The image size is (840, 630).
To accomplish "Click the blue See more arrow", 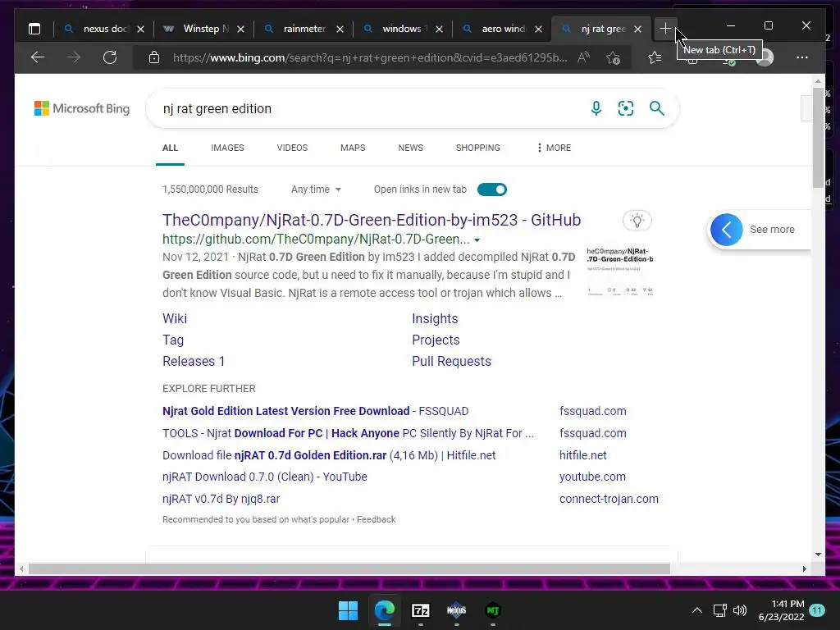I will pyautogui.click(x=727, y=230).
